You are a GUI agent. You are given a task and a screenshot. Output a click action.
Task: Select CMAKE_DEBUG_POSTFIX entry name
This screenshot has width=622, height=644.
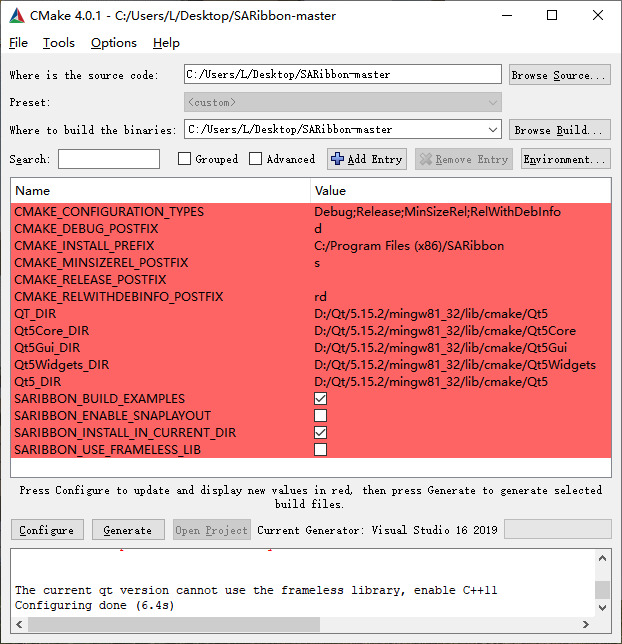[x=86, y=228]
